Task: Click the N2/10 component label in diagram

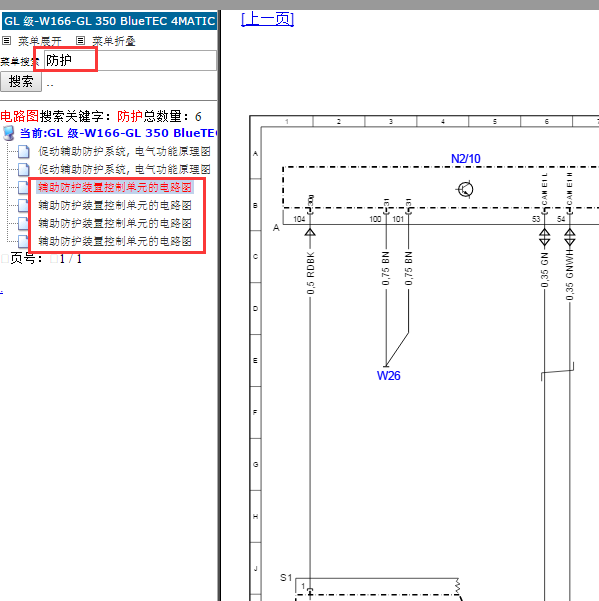Action: click(466, 159)
